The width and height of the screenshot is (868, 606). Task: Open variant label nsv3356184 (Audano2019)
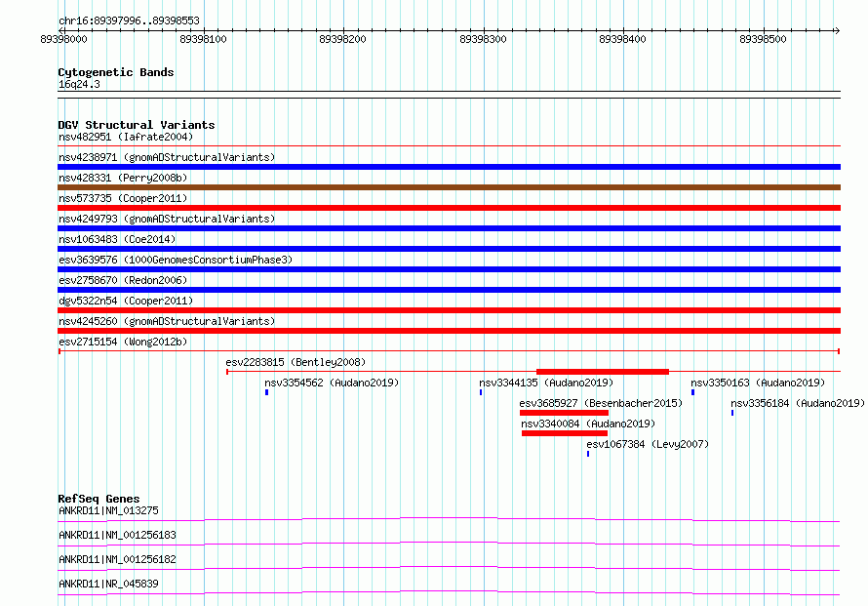click(798, 403)
